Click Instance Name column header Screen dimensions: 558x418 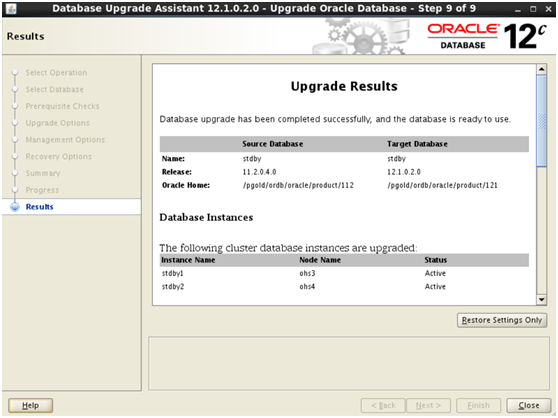[x=188, y=260]
